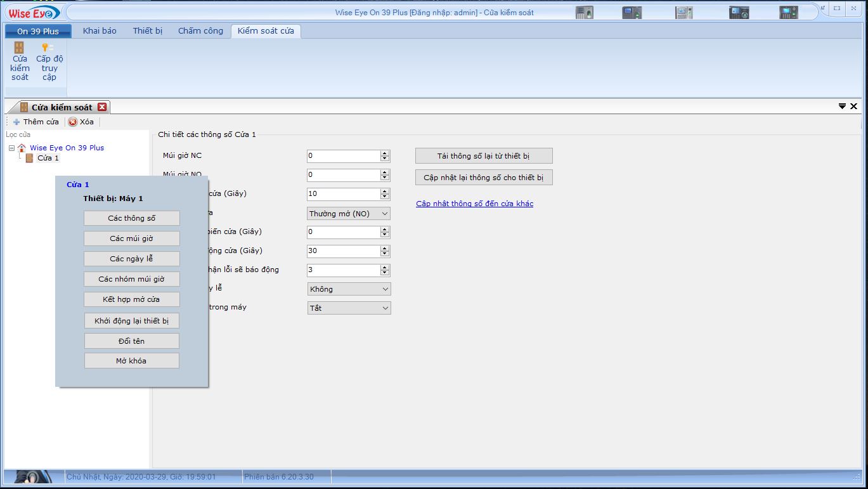Click the red Xóa delete icon
Viewport: 868px width, 489px height.
(73, 122)
